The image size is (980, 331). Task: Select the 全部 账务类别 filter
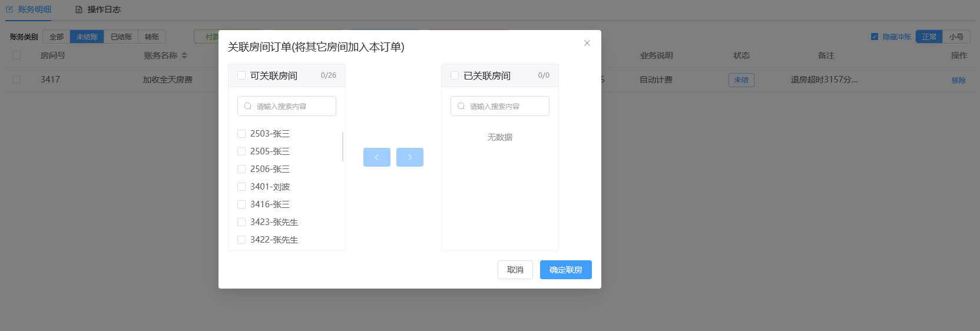pyautogui.click(x=57, y=37)
